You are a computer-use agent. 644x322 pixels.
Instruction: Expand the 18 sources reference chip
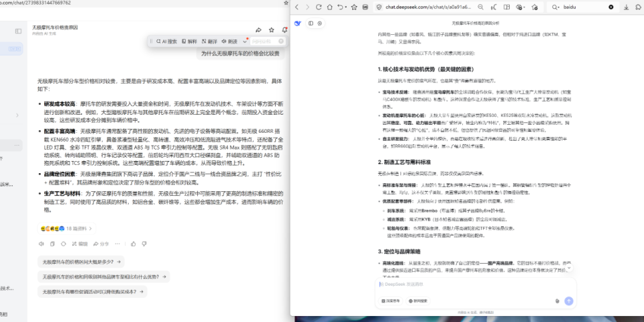[66, 228]
